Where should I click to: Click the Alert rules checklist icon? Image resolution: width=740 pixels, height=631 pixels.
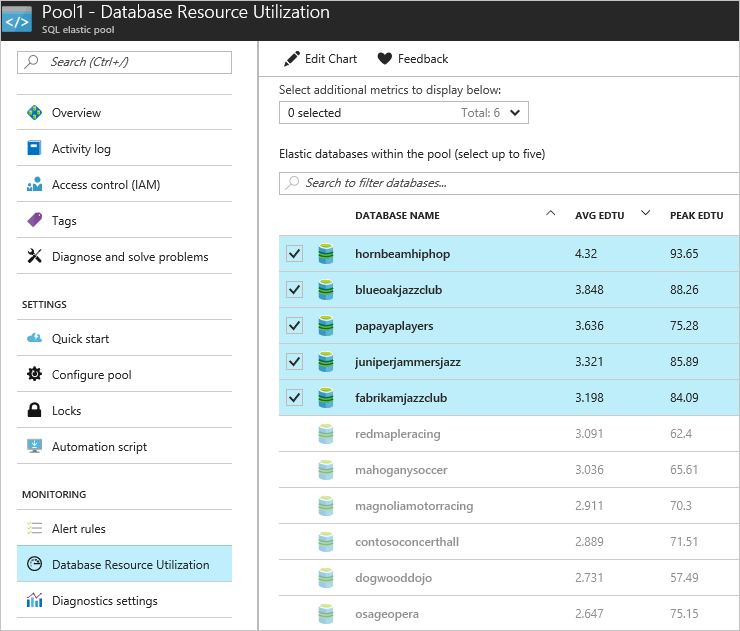(x=34, y=528)
